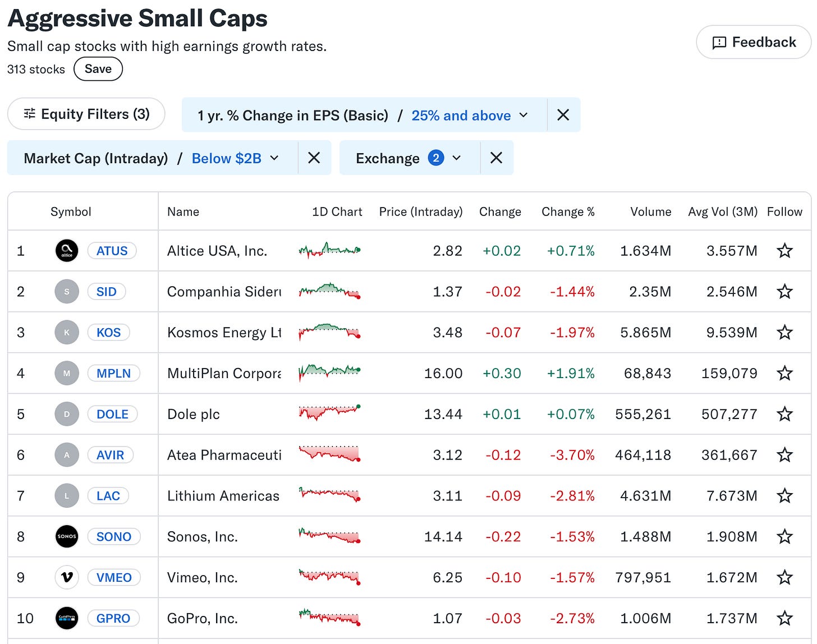Remove the Exchange filter

pyautogui.click(x=497, y=158)
